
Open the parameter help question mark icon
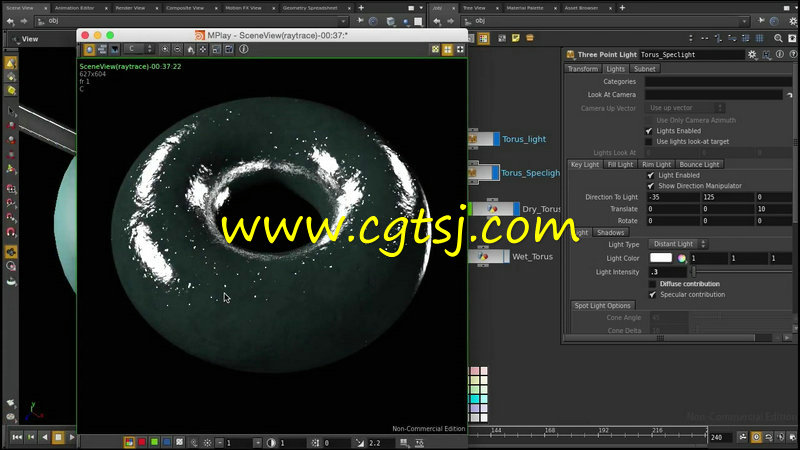pos(793,54)
